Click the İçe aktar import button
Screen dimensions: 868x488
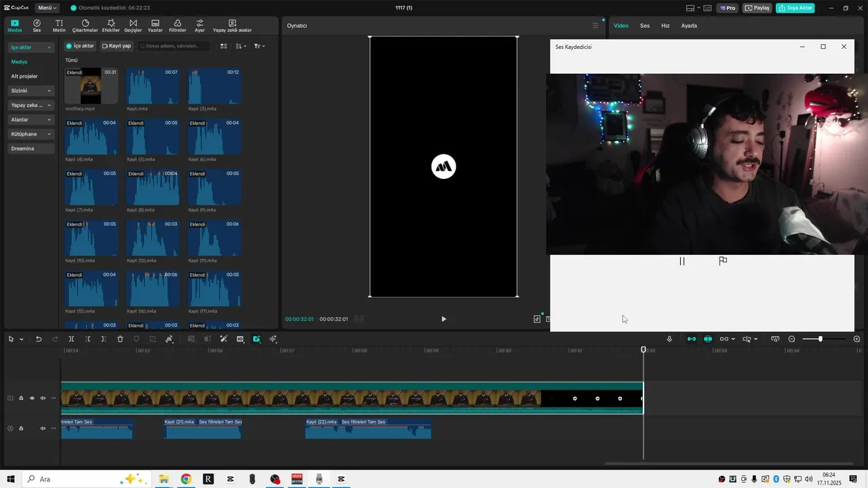coord(80,46)
